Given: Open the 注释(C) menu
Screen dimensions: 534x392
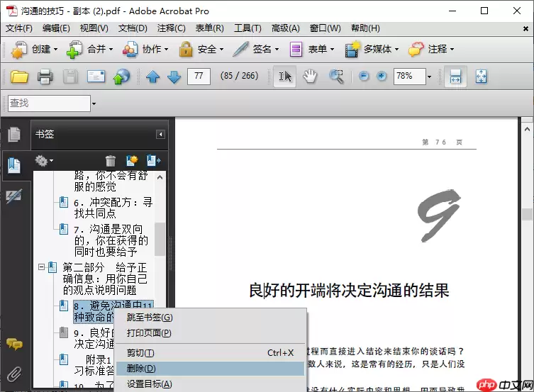Looking at the screenshot, I should click(x=172, y=28).
